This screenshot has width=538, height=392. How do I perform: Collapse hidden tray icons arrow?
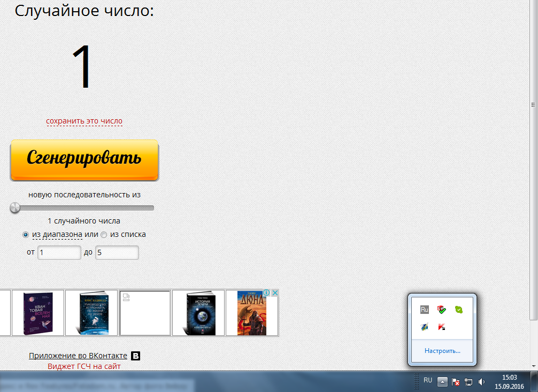click(442, 382)
